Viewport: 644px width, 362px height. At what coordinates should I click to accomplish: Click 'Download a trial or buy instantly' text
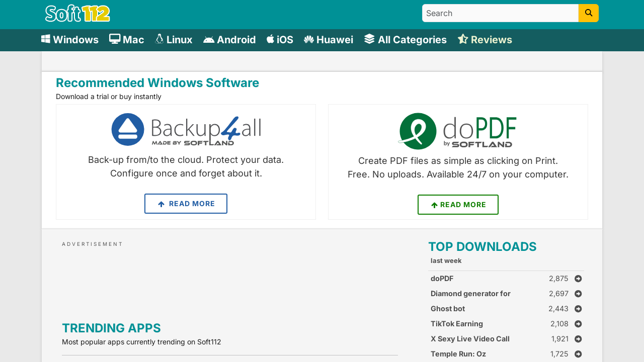pyautogui.click(x=109, y=97)
